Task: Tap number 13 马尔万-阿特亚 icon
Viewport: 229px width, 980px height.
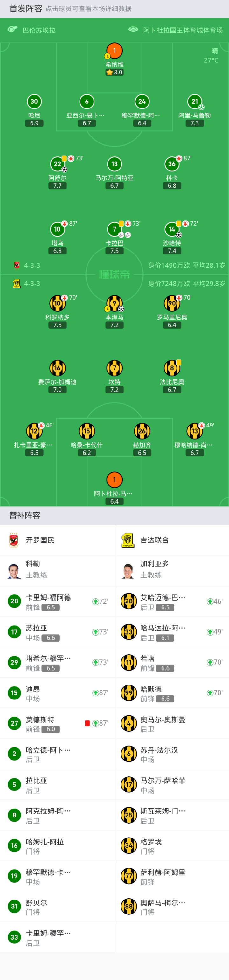Action: pyautogui.click(x=114, y=164)
